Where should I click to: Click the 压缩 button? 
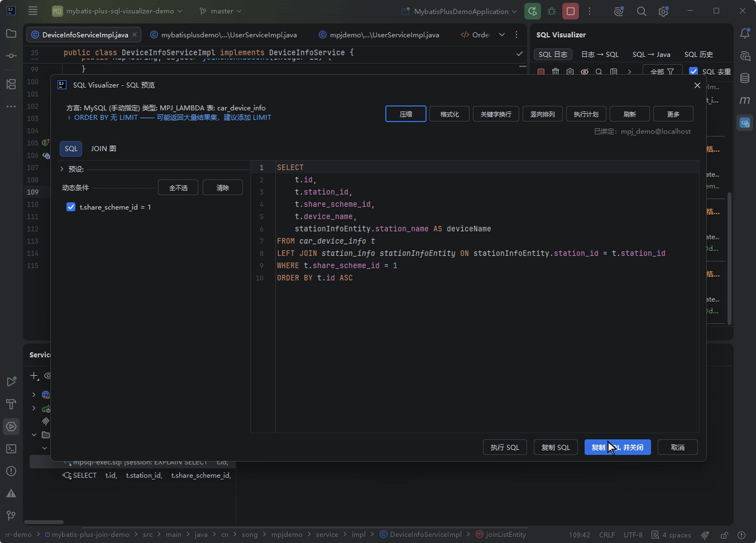tap(406, 114)
